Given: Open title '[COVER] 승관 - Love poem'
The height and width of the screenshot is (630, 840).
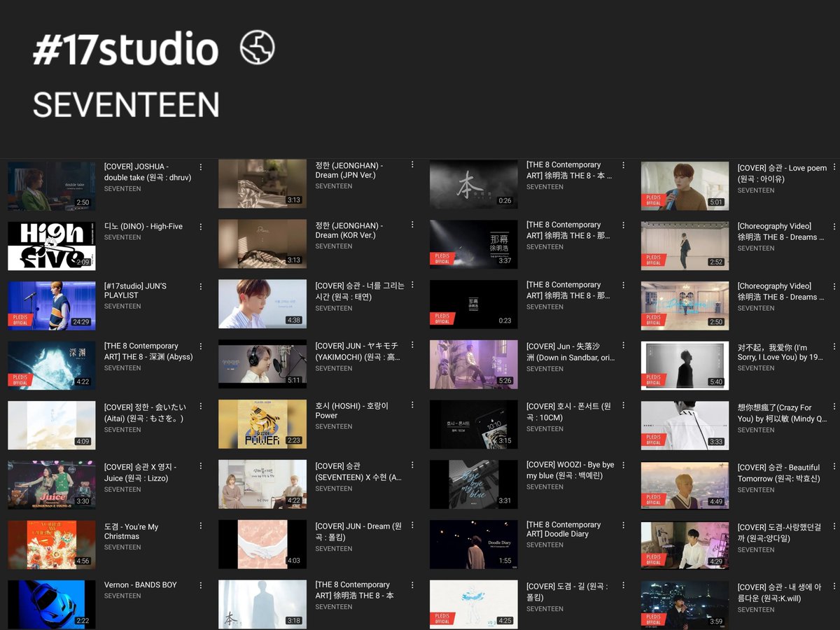Looking at the screenshot, I should tap(782, 173).
